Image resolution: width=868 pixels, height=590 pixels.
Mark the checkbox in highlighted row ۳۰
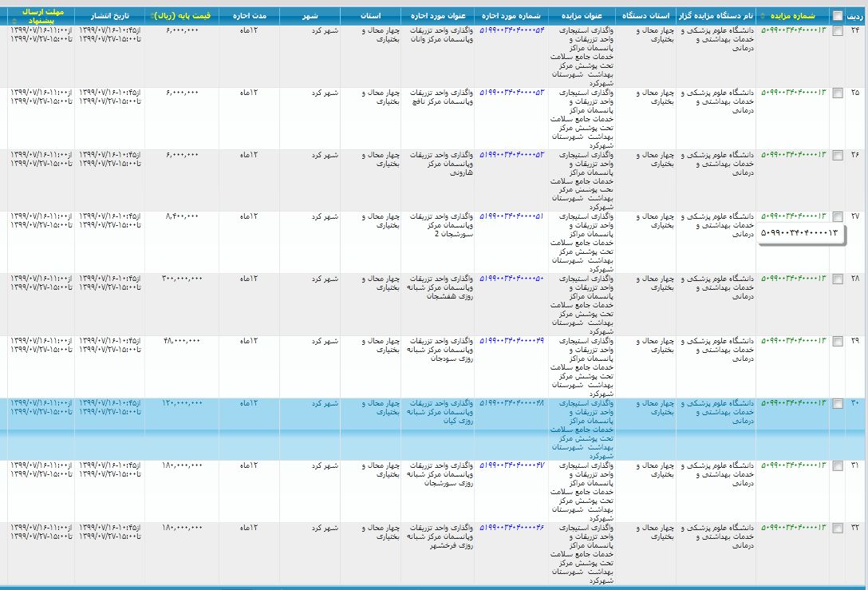click(837, 404)
